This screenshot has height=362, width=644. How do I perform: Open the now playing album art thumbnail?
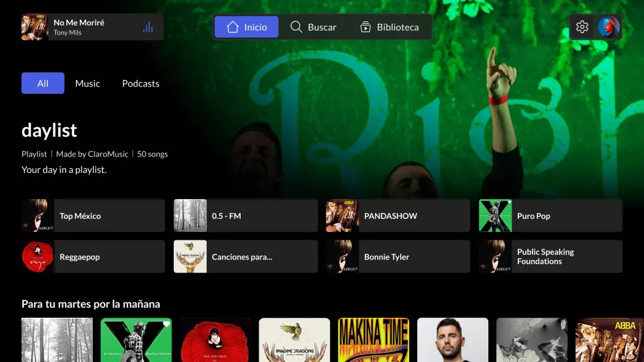click(35, 27)
